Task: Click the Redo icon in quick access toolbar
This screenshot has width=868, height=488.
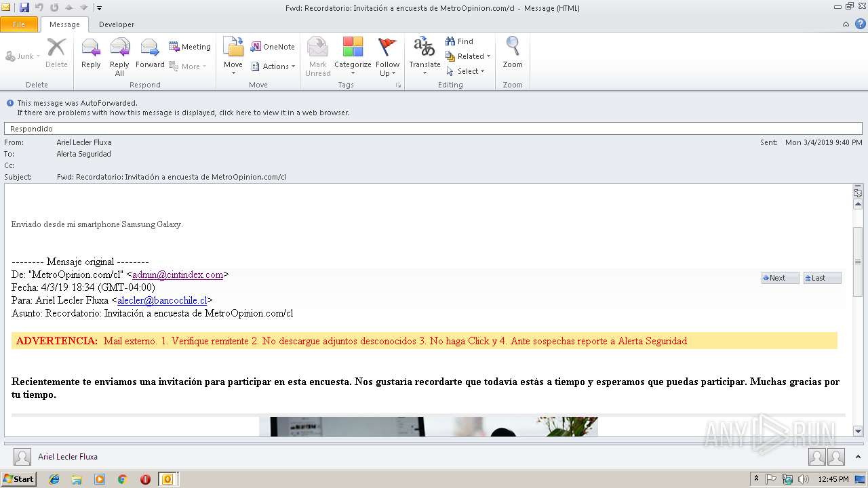Action: 54,8
